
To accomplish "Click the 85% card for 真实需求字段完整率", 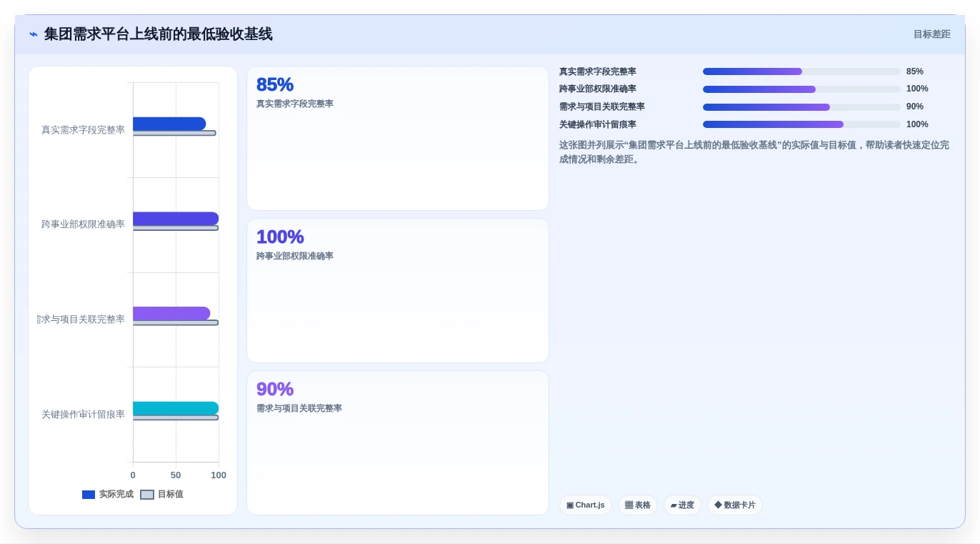I will click(398, 139).
